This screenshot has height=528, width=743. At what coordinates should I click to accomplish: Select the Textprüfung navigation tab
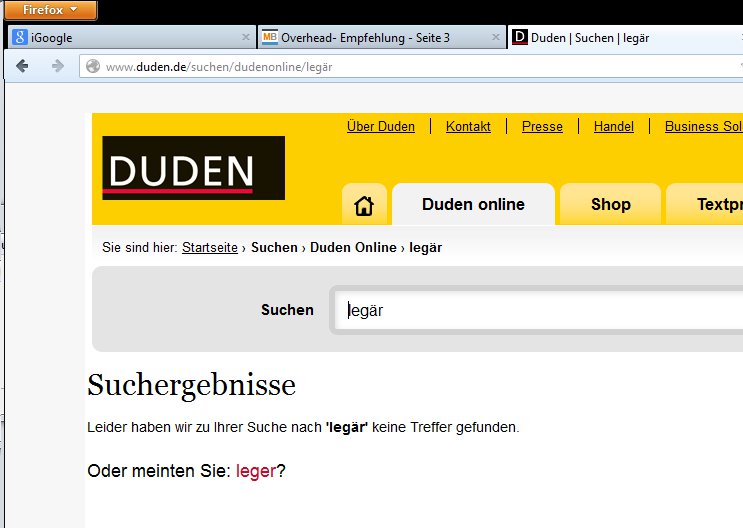pos(705,204)
